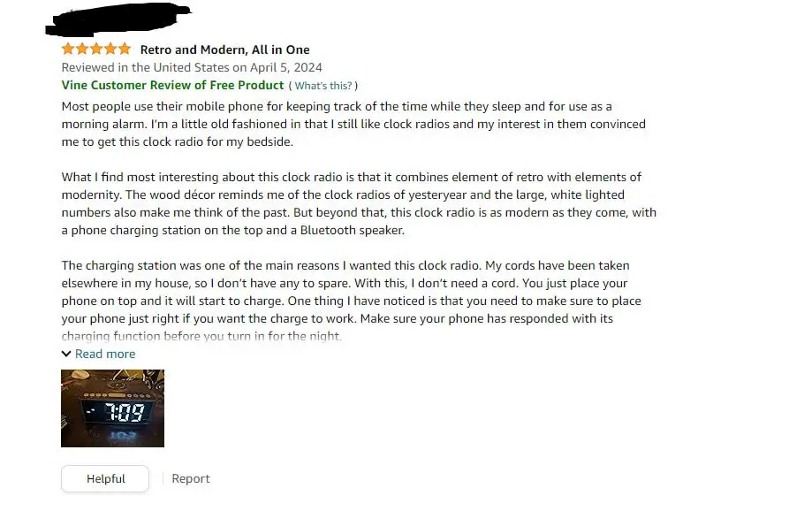
Task: Click the second rating star
Action: pos(82,49)
